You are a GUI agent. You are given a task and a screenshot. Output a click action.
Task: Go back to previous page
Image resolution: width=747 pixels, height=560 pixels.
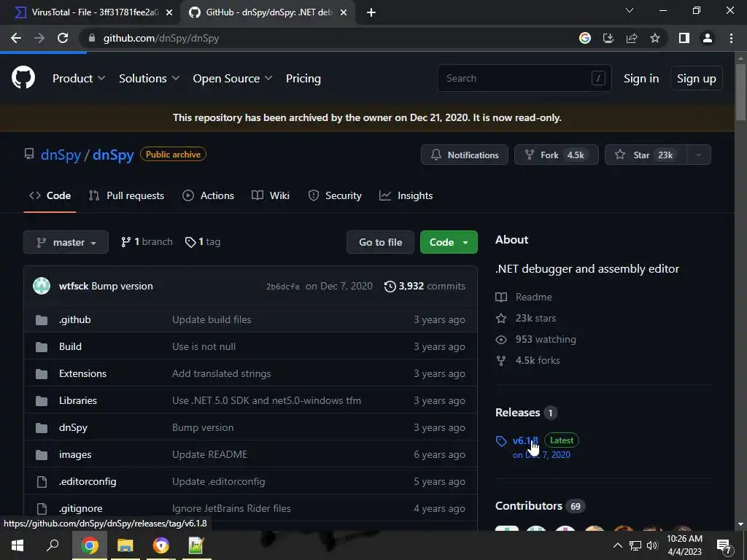click(16, 38)
